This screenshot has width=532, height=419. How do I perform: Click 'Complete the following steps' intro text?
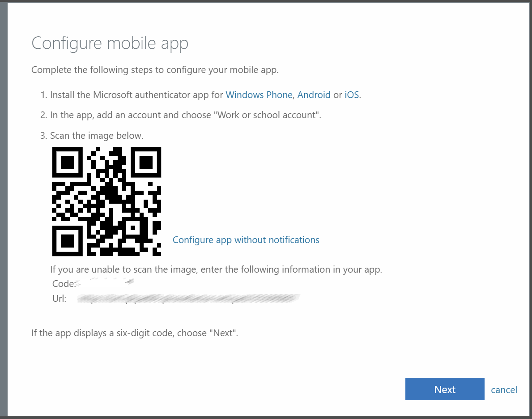[x=155, y=70]
